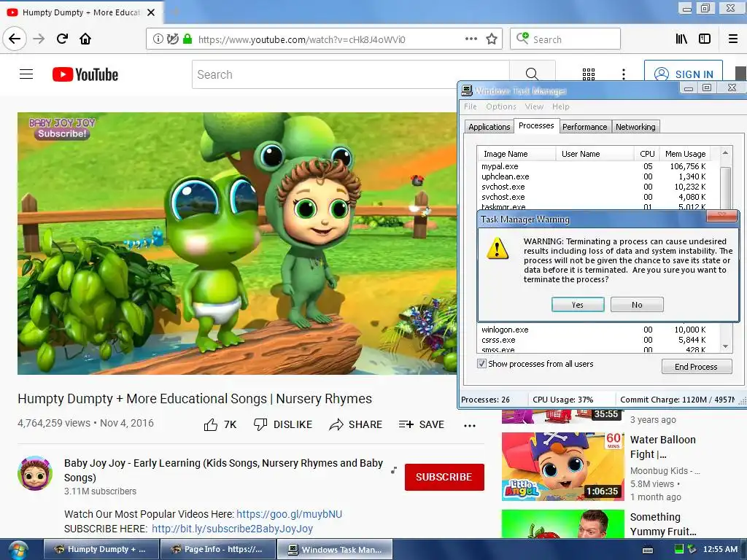Open the View menu in Task Manager
The image size is (747, 560).
pos(534,106)
